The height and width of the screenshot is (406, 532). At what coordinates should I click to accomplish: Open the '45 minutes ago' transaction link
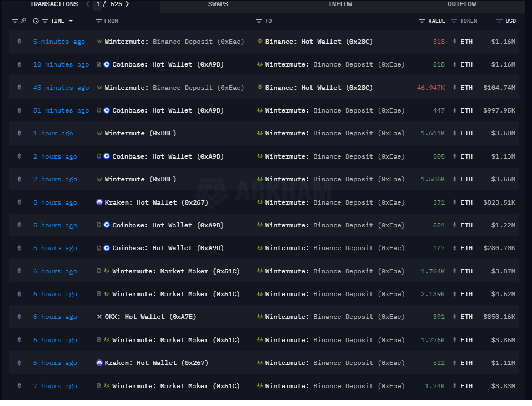tap(61, 88)
